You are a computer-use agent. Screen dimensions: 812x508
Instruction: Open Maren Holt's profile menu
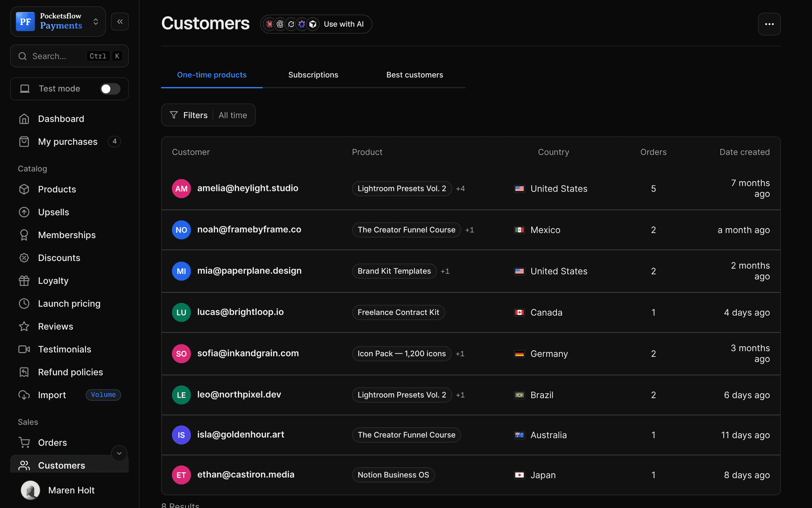[x=69, y=490]
